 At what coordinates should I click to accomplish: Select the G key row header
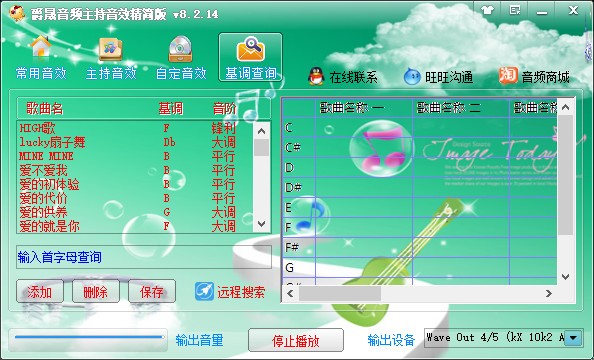[x=299, y=268]
